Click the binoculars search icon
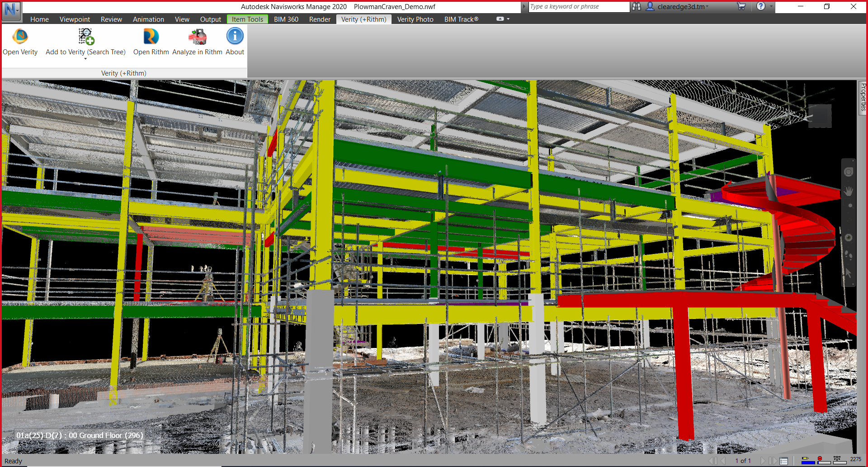Viewport: 868px width, 467px height. (637, 6)
